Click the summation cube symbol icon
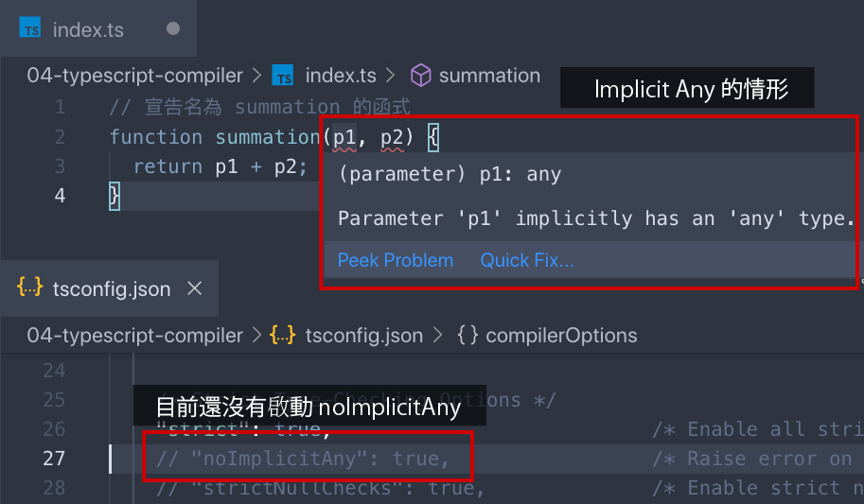Screen dimensions: 864x504 (420, 76)
